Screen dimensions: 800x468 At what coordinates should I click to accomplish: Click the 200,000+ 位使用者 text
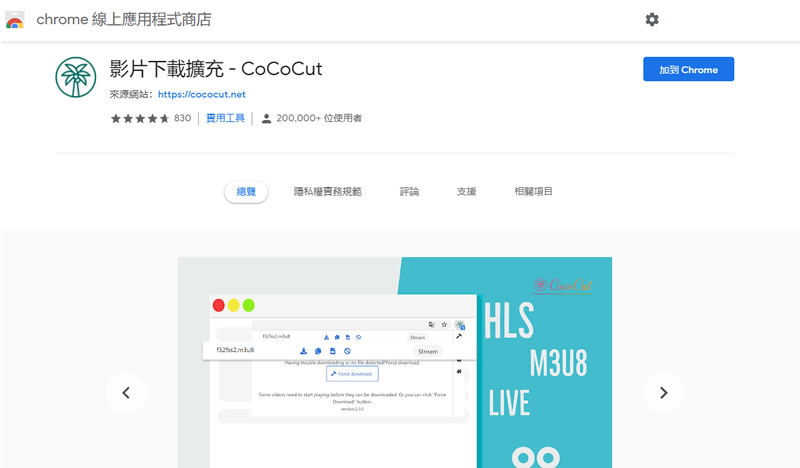pos(319,118)
